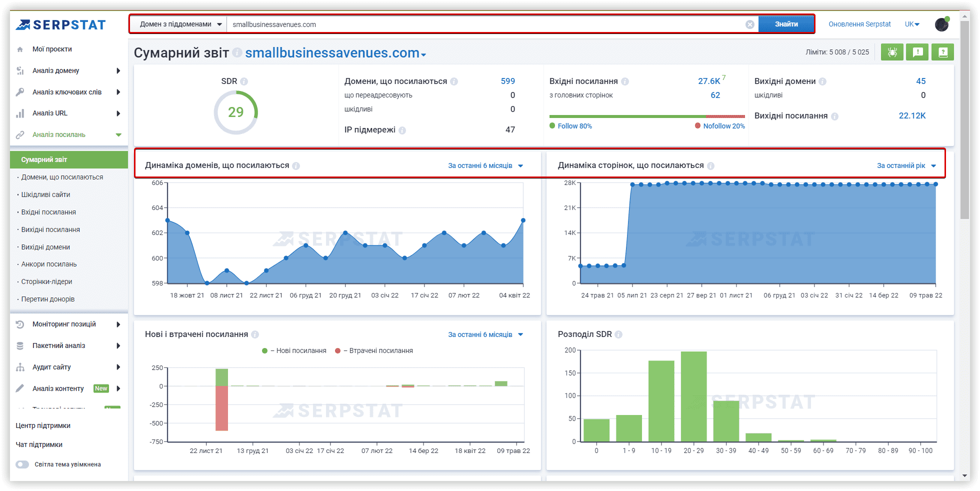Expand the Аналіз URL menu arrow
Image resolution: width=980 pixels, height=491 pixels.
pyautogui.click(x=118, y=113)
